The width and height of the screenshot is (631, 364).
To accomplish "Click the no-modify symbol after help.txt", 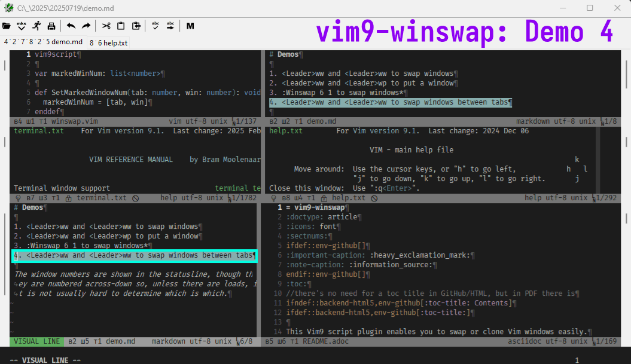I will [374, 198].
